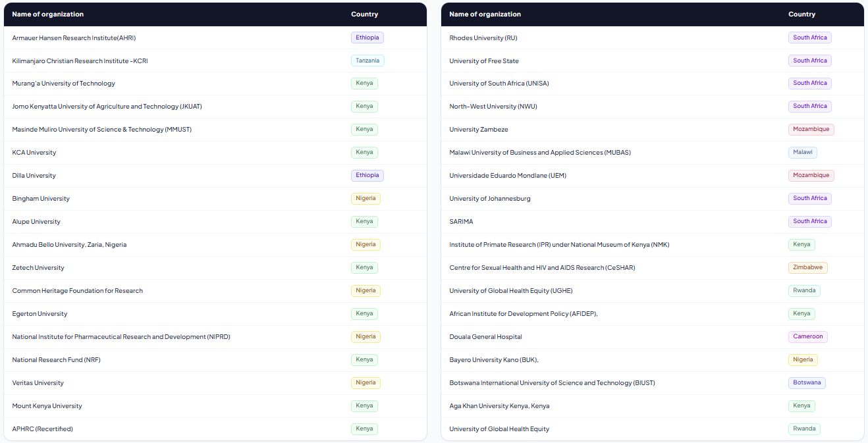Click the Armauer Hansen Research Institute(AHRI) row name
The width and height of the screenshot is (868, 443).
[x=74, y=38]
